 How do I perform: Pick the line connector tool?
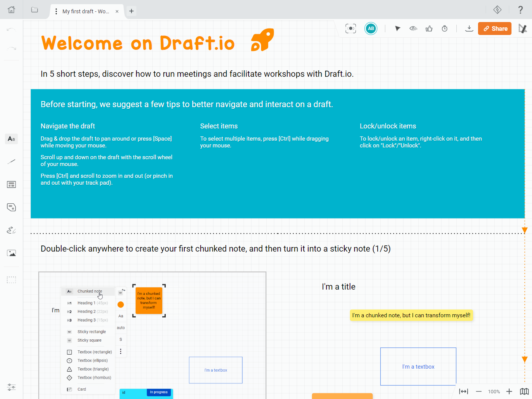pos(11,162)
